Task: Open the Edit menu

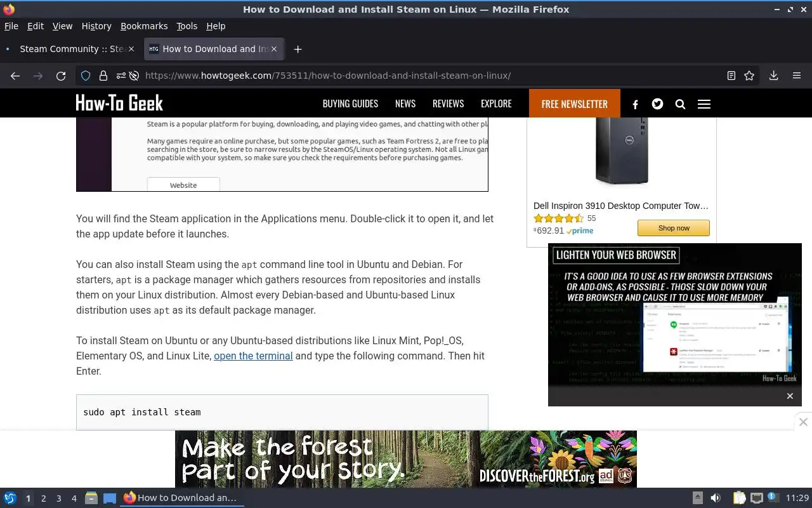Action: (36, 26)
